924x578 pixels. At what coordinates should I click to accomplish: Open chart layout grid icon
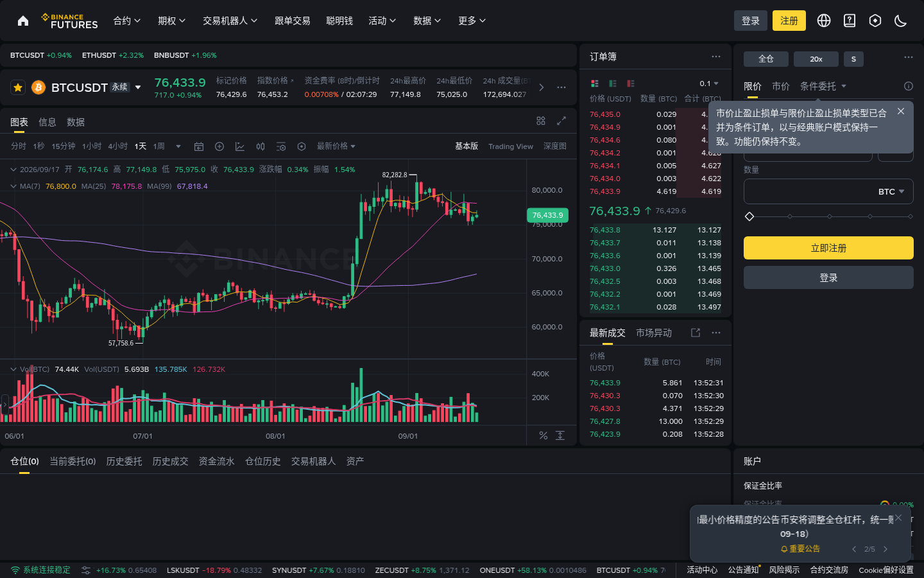pyautogui.click(x=541, y=121)
